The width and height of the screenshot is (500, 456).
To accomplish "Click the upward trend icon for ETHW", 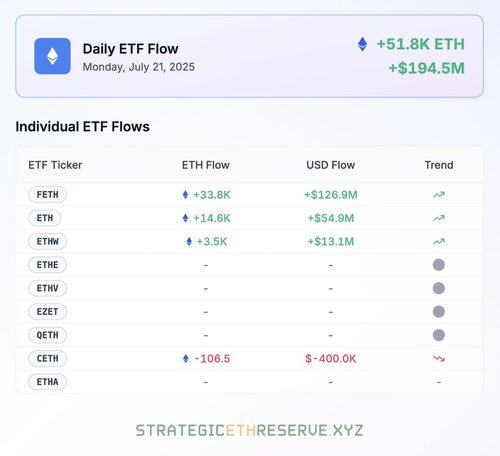I will tap(439, 241).
